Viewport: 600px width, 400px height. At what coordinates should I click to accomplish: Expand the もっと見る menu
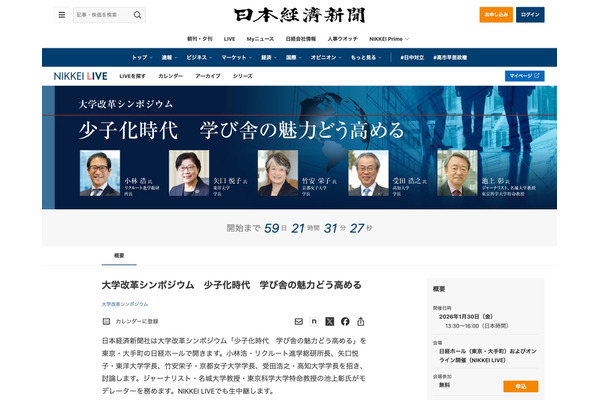click(366, 57)
